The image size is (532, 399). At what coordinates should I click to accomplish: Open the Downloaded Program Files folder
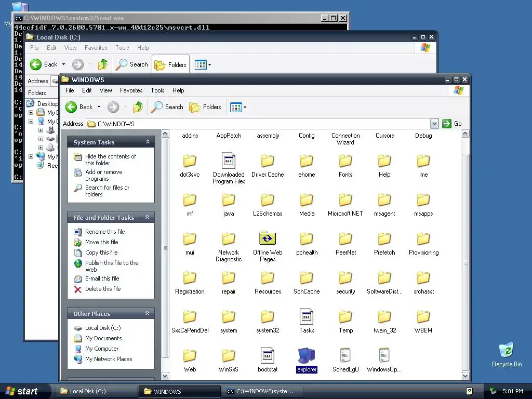pos(229,161)
